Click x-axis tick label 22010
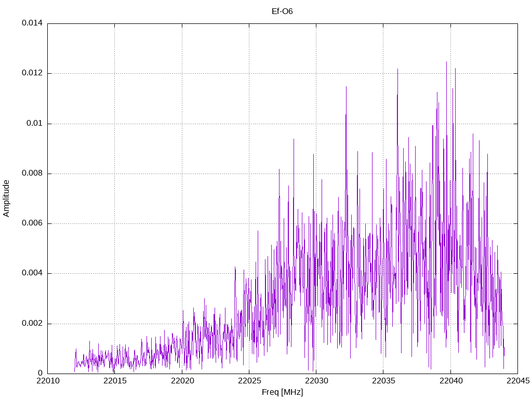 pos(48,381)
